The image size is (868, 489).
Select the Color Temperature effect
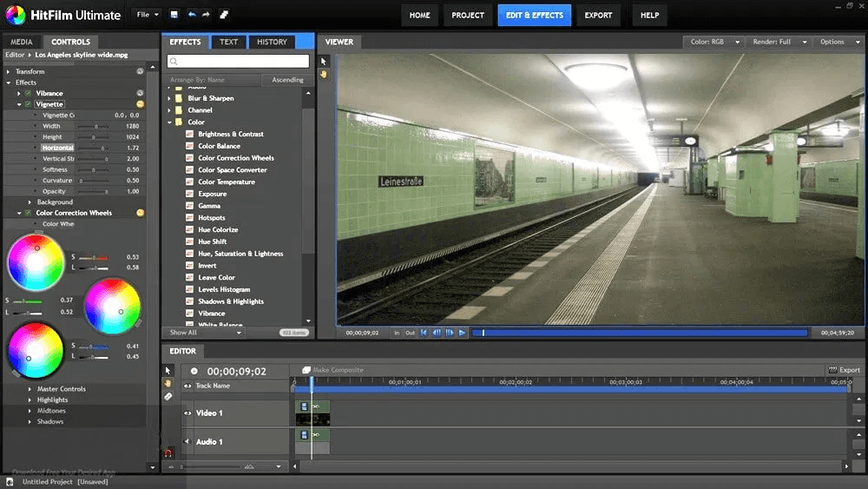227,182
